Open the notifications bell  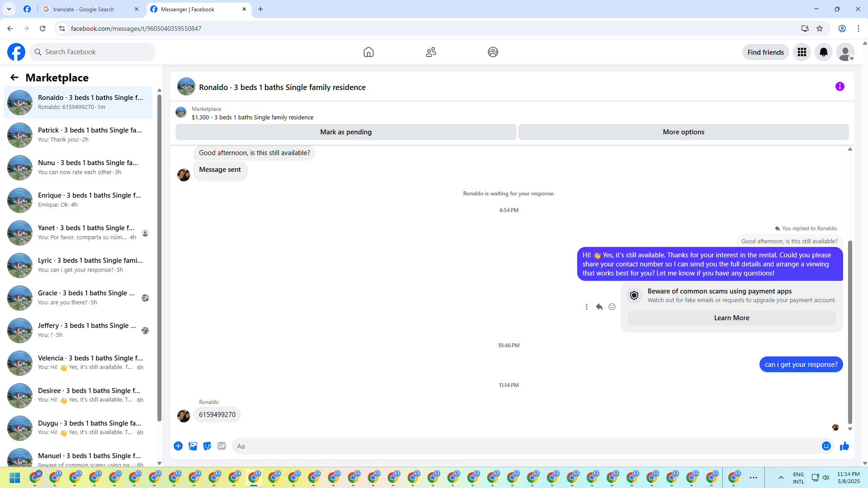[x=824, y=52]
